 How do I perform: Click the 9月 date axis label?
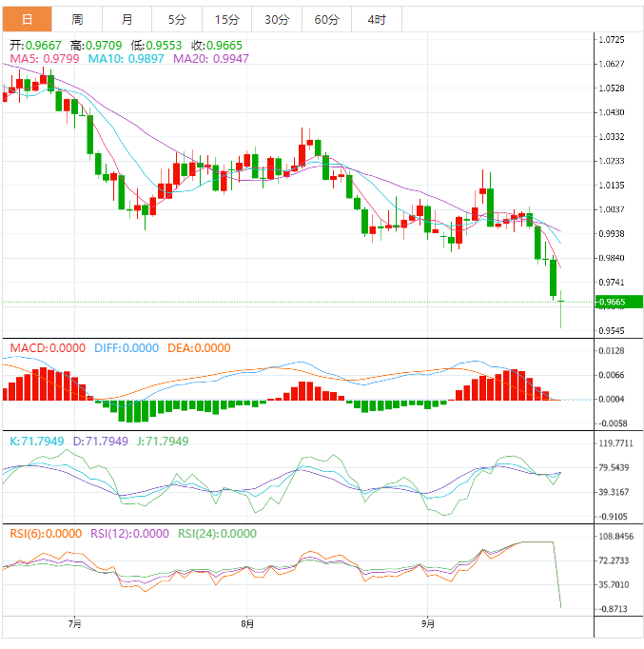pyautogui.click(x=428, y=623)
